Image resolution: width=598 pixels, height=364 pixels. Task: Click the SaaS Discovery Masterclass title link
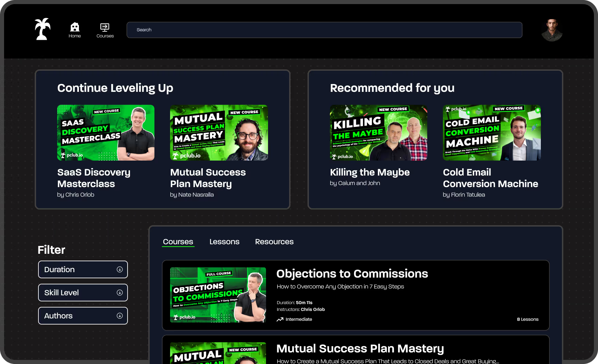tap(94, 178)
